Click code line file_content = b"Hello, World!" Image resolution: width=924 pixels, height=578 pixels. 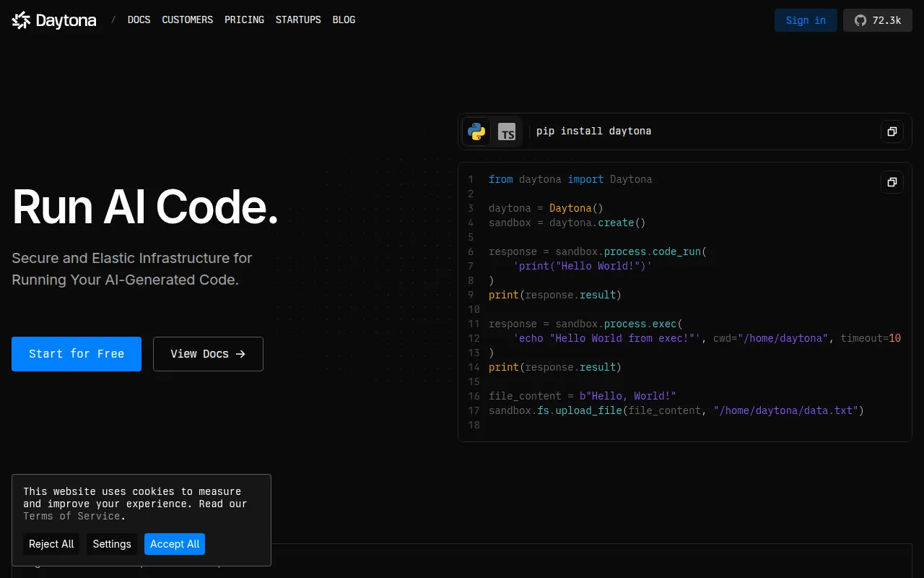tap(583, 396)
